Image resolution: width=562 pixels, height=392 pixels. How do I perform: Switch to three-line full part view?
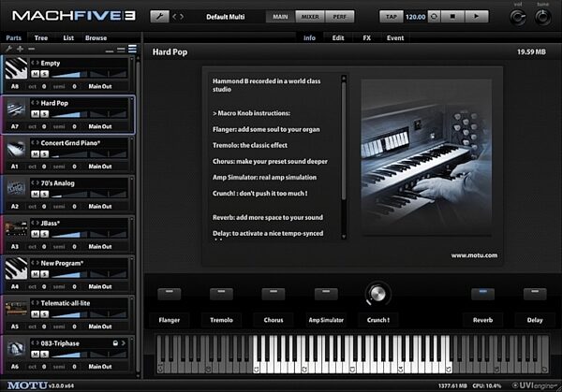(x=133, y=49)
